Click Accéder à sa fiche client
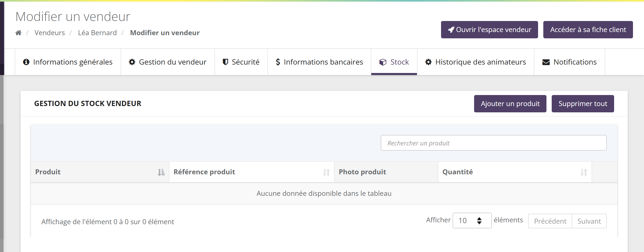 (588, 30)
